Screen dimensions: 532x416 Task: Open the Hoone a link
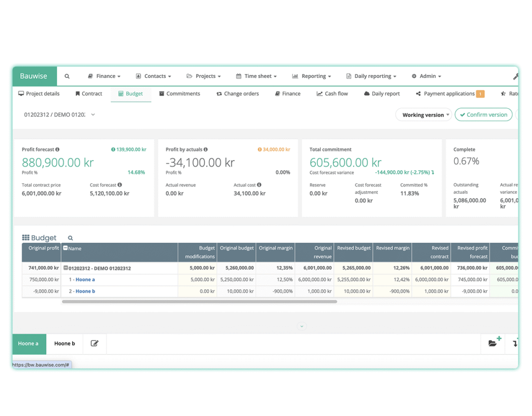pyautogui.click(x=85, y=280)
